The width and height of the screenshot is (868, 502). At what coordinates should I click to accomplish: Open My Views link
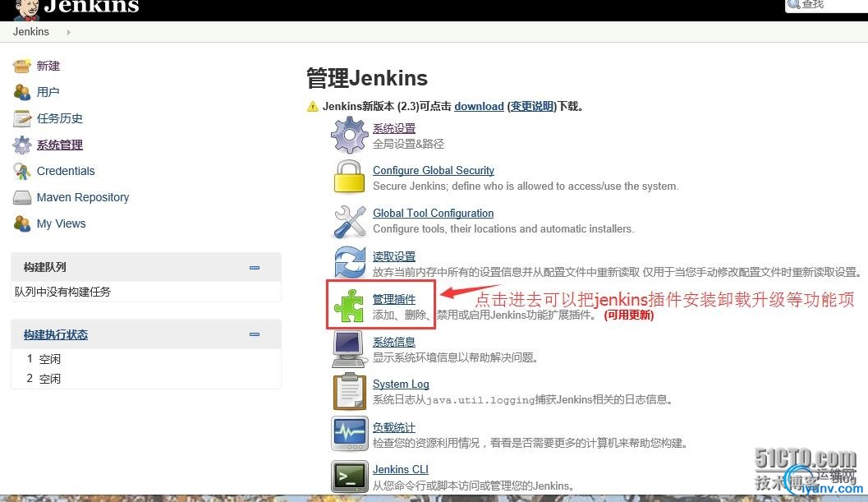coord(62,223)
